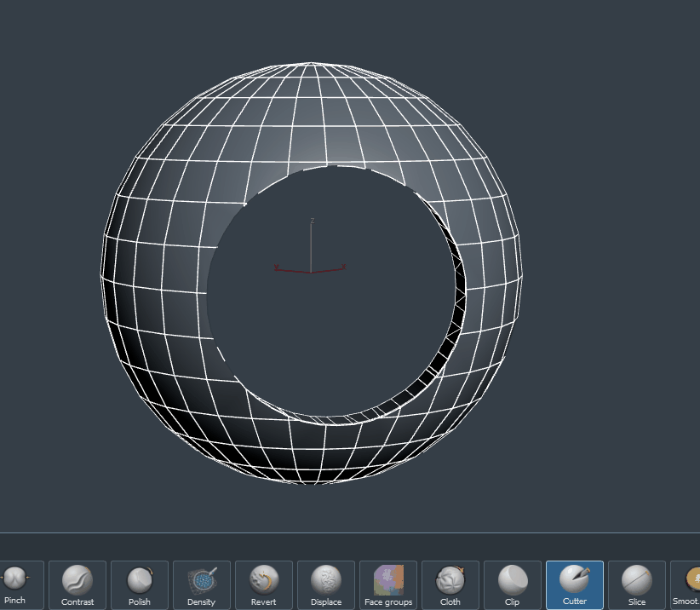700x610 pixels.
Task: Select the Cloth tool
Action: [x=450, y=585]
